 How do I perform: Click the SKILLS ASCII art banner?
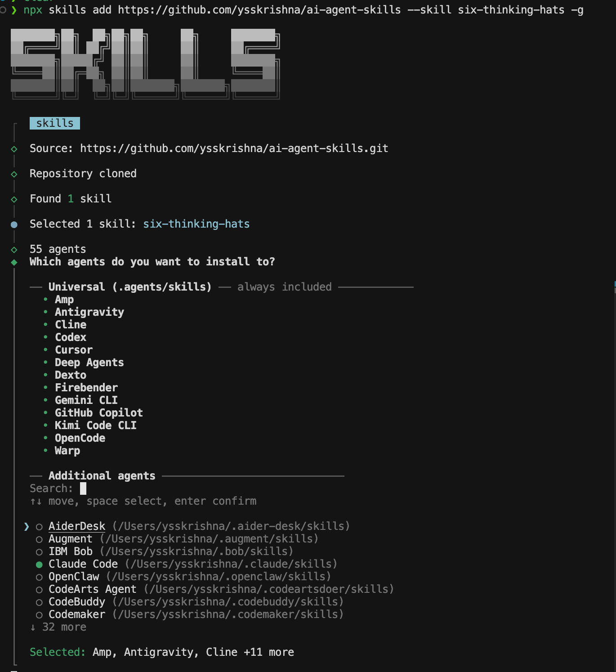point(145,64)
